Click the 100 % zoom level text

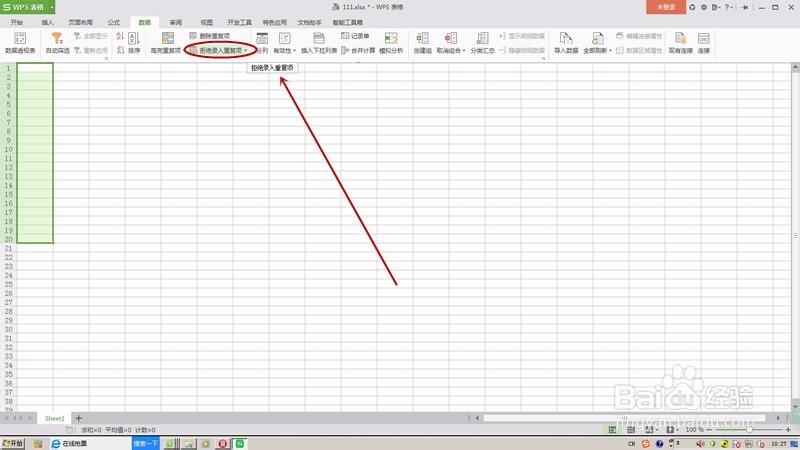click(x=694, y=430)
